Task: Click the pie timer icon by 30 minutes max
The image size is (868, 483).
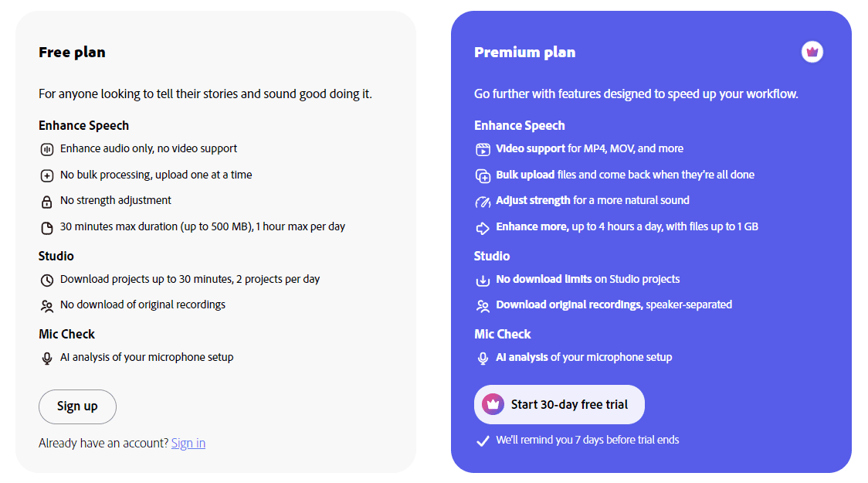Action: point(47,228)
